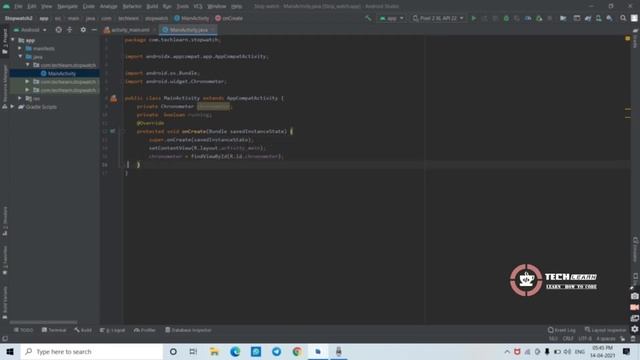The image size is (640, 360).
Task: Click the Debug app bug icon
Action: 506,18
